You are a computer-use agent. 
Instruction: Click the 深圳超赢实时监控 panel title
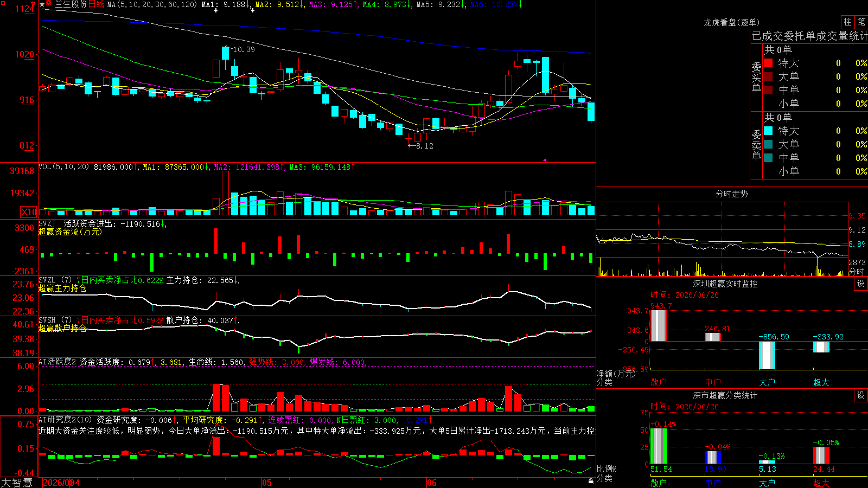coord(725,284)
